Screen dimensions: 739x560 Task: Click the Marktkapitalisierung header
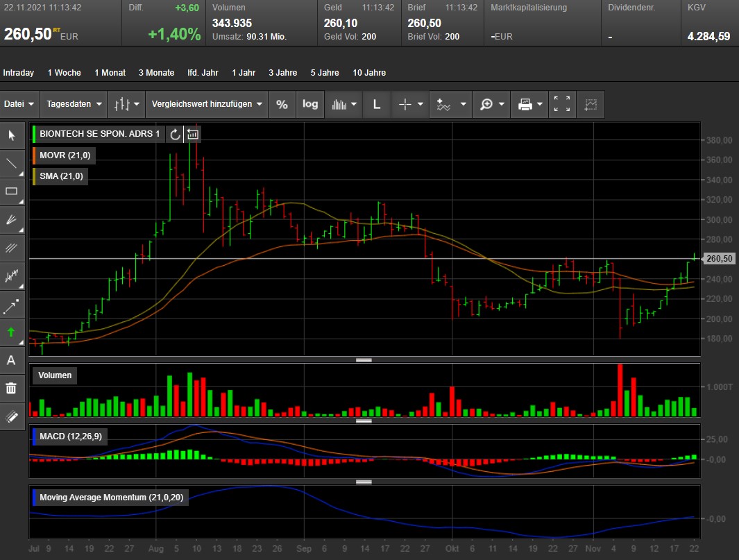529,8
